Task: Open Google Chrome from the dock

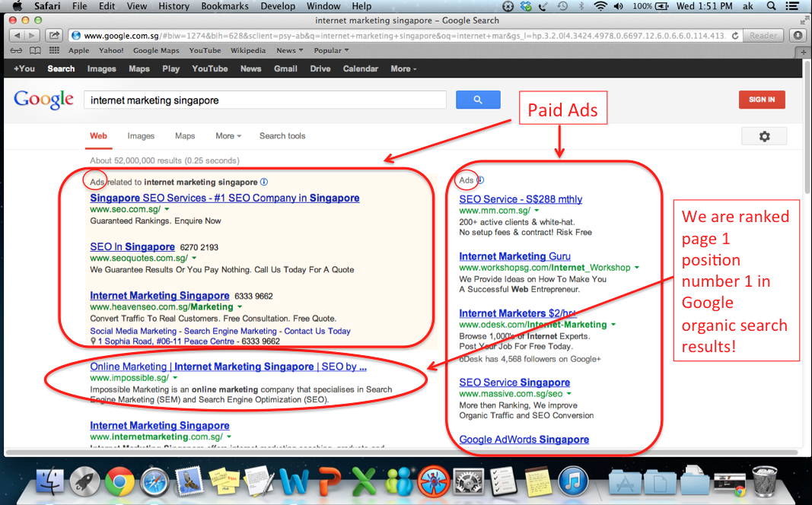Action: click(x=119, y=481)
